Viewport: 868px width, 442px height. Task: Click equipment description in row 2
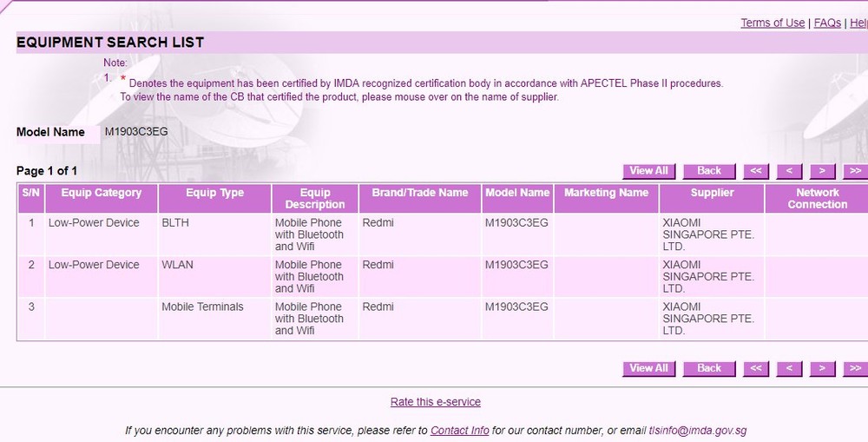(309, 276)
